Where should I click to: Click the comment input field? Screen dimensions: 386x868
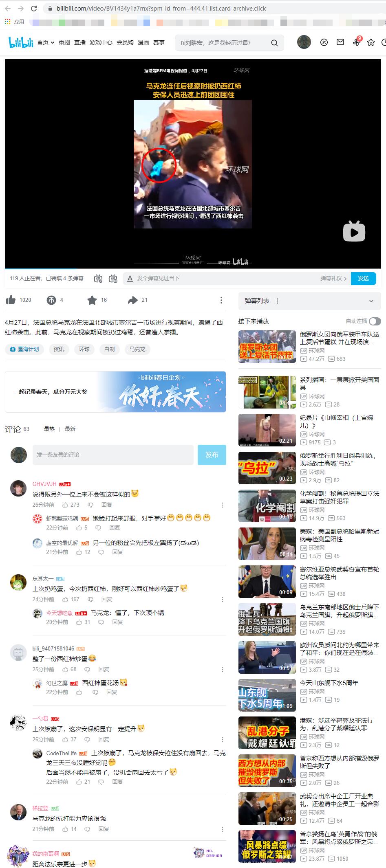113,455
